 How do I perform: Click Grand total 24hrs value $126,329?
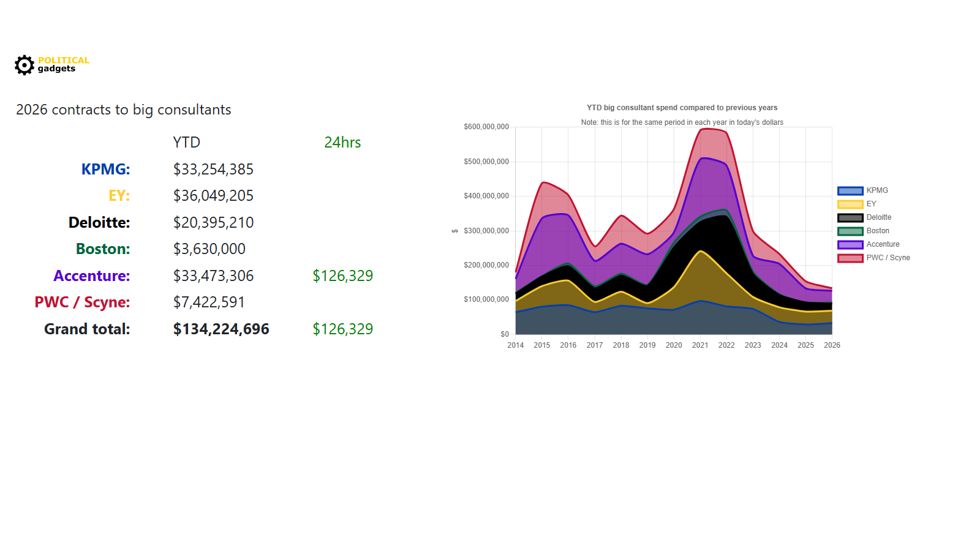click(342, 329)
